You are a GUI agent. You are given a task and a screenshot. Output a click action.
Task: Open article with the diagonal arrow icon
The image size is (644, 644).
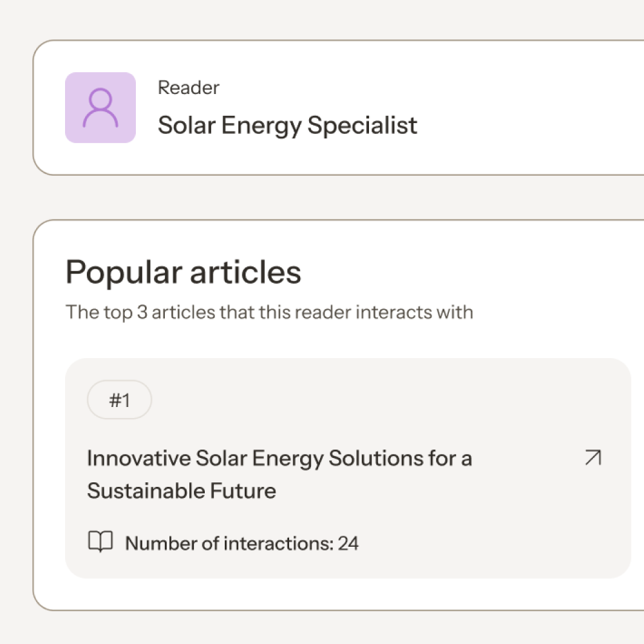coord(592,458)
